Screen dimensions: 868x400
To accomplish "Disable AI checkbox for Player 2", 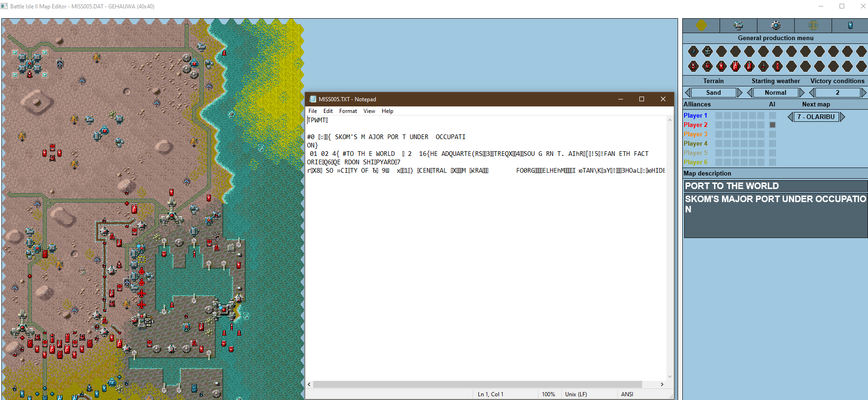I will 772,125.
